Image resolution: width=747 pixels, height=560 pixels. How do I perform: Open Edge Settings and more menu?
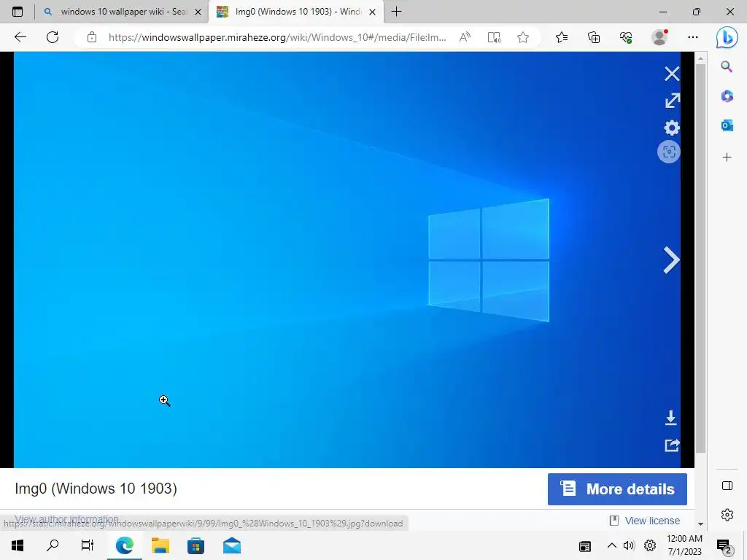tap(693, 37)
